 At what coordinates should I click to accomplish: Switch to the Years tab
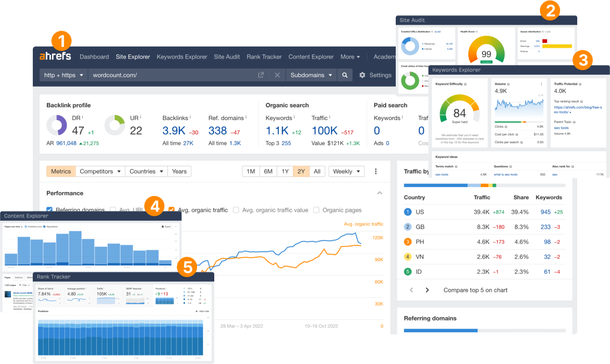179,171
